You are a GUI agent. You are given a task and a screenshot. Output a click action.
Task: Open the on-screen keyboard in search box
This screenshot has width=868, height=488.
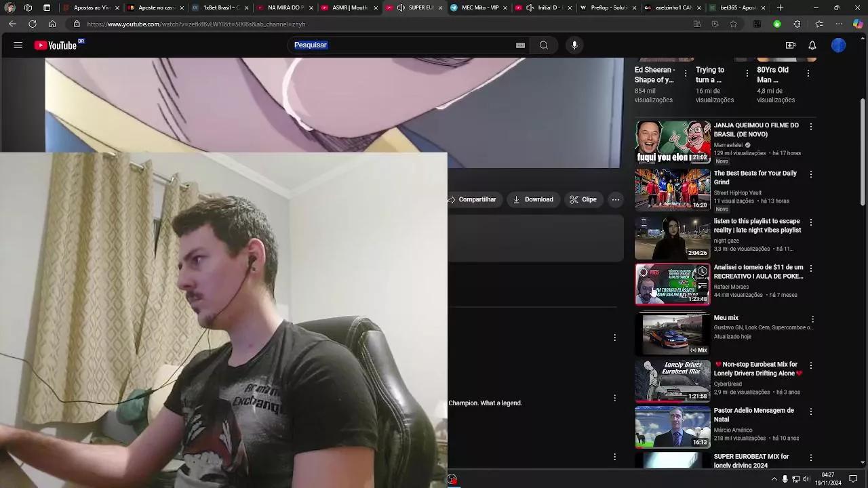coord(520,45)
